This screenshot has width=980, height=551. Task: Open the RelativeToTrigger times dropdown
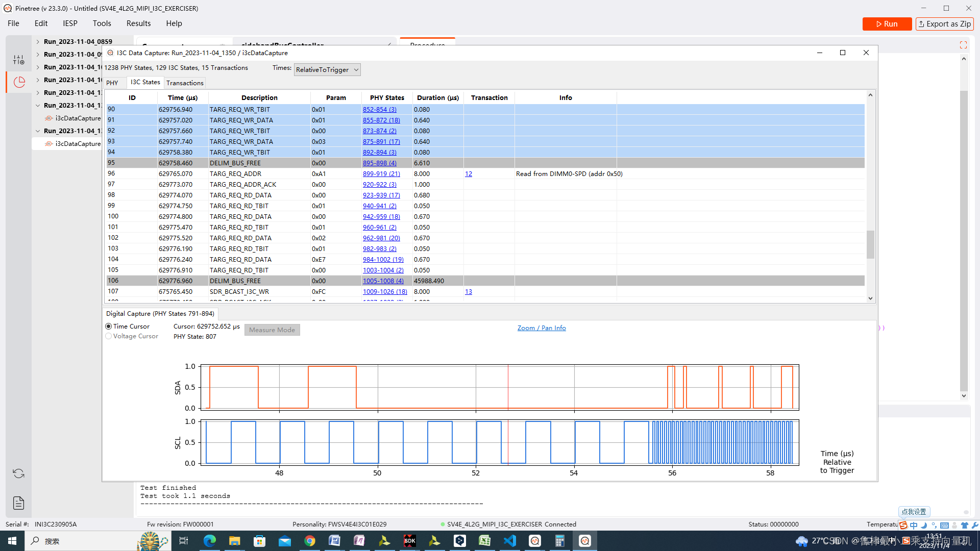click(x=327, y=69)
